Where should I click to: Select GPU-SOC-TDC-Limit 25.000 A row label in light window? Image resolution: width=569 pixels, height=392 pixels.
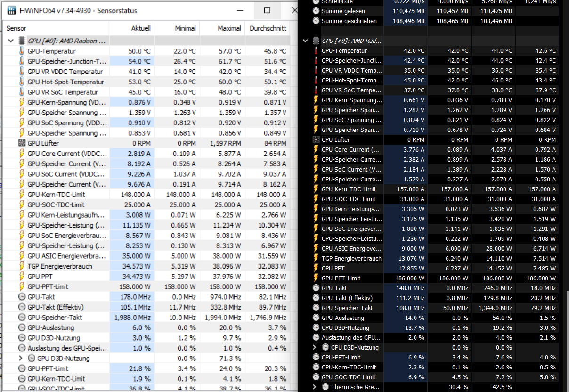click(x=56, y=204)
